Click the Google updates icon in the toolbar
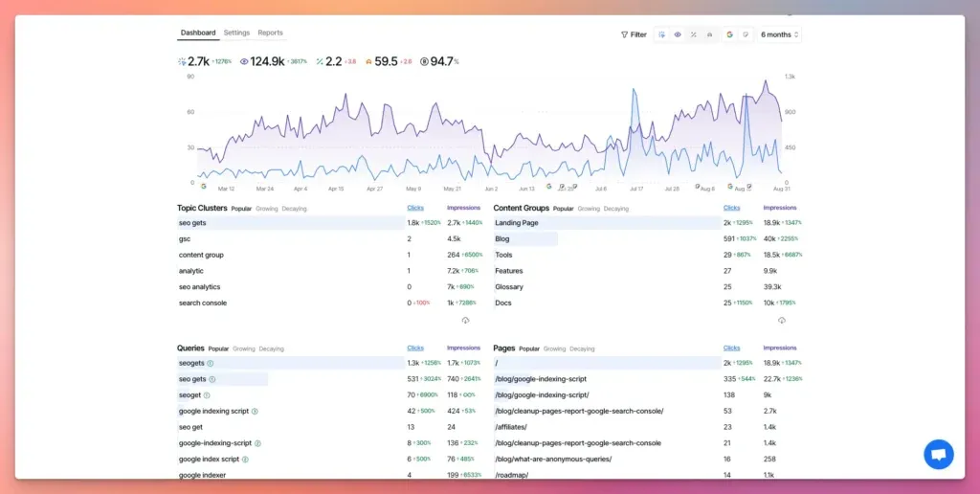 (x=729, y=34)
